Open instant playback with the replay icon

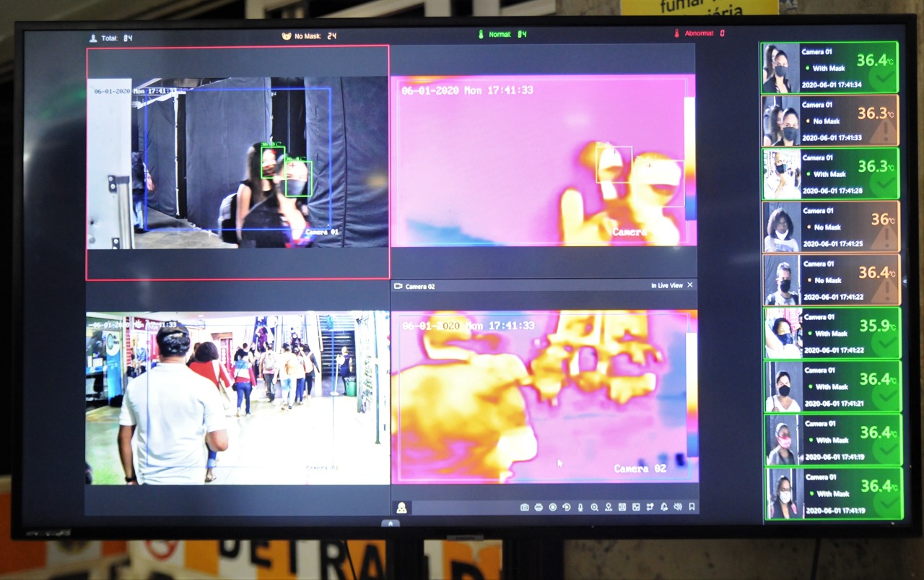566,507
